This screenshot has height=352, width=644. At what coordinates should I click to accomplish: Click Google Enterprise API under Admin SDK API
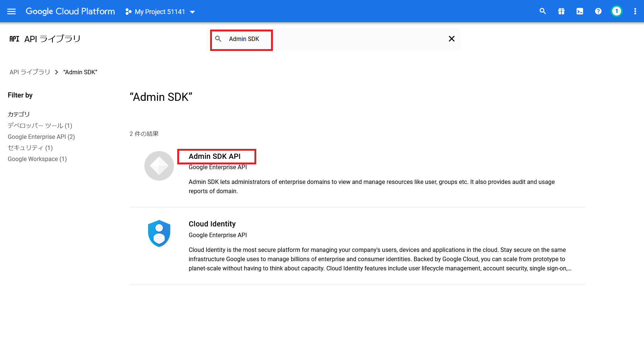click(218, 167)
